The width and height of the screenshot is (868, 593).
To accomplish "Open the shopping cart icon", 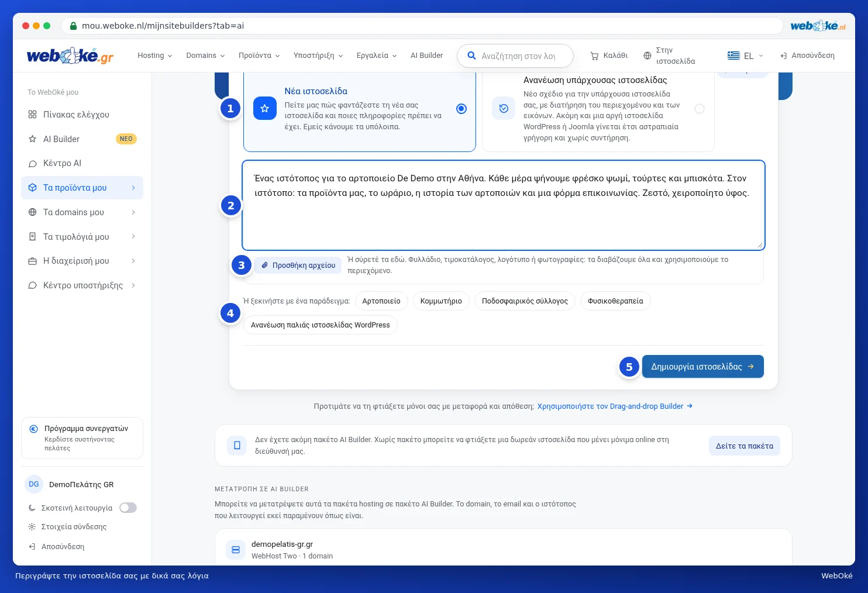I will (x=594, y=56).
